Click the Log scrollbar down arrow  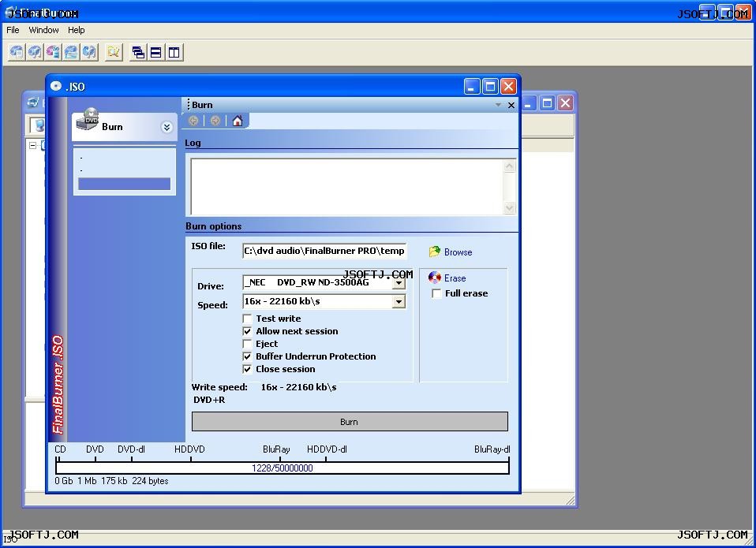click(510, 208)
